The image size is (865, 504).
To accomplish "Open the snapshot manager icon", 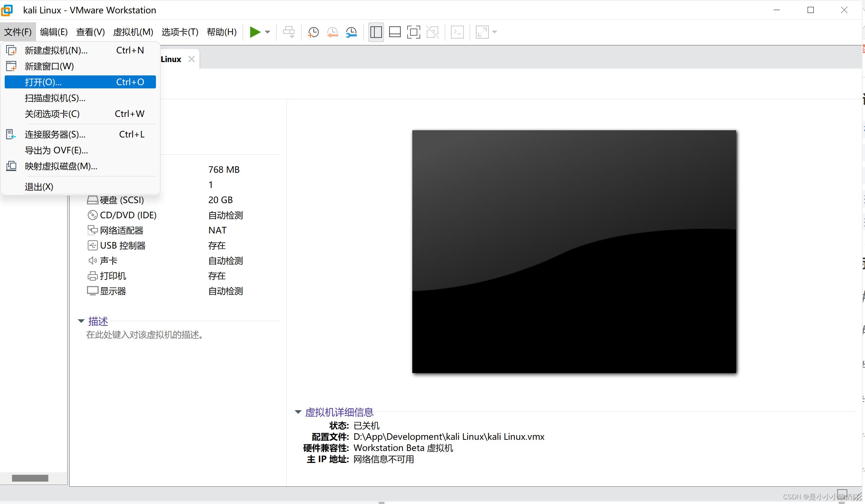I will [x=351, y=32].
